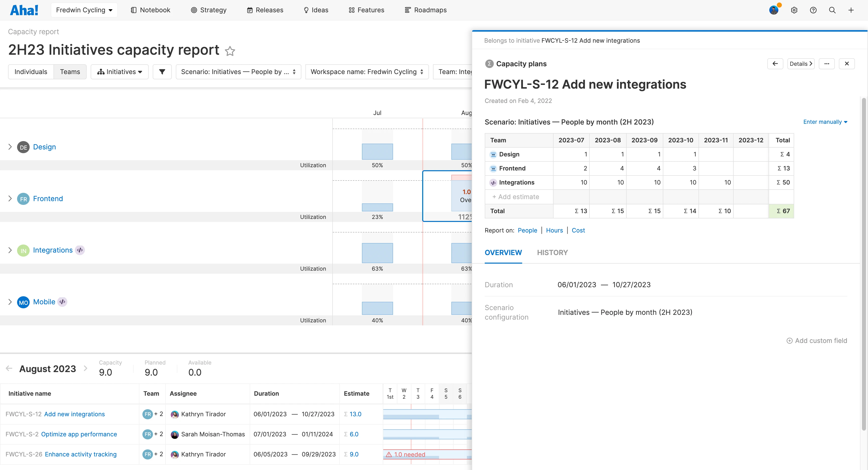This screenshot has width=868, height=470.
Task: Open the panel more options ellipsis
Action: pyautogui.click(x=827, y=64)
